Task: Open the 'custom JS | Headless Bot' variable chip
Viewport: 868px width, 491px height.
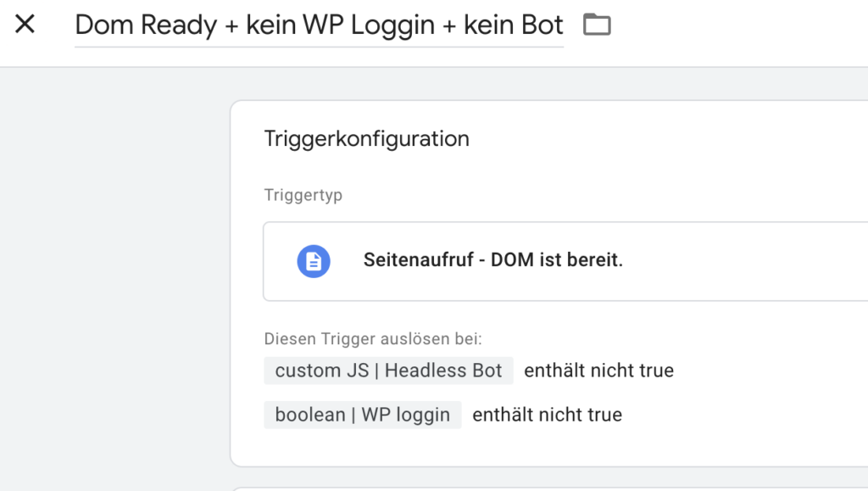Action: click(388, 371)
